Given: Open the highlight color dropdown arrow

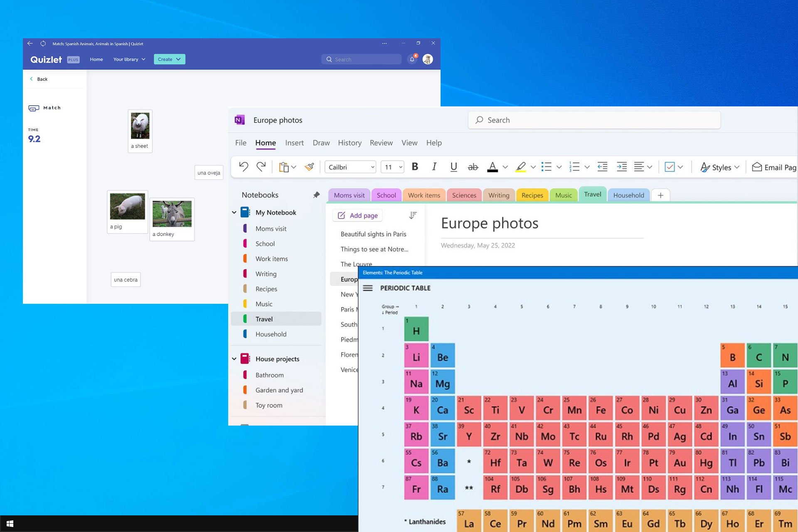Looking at the screenshot, I should click(x=533, y=167).
